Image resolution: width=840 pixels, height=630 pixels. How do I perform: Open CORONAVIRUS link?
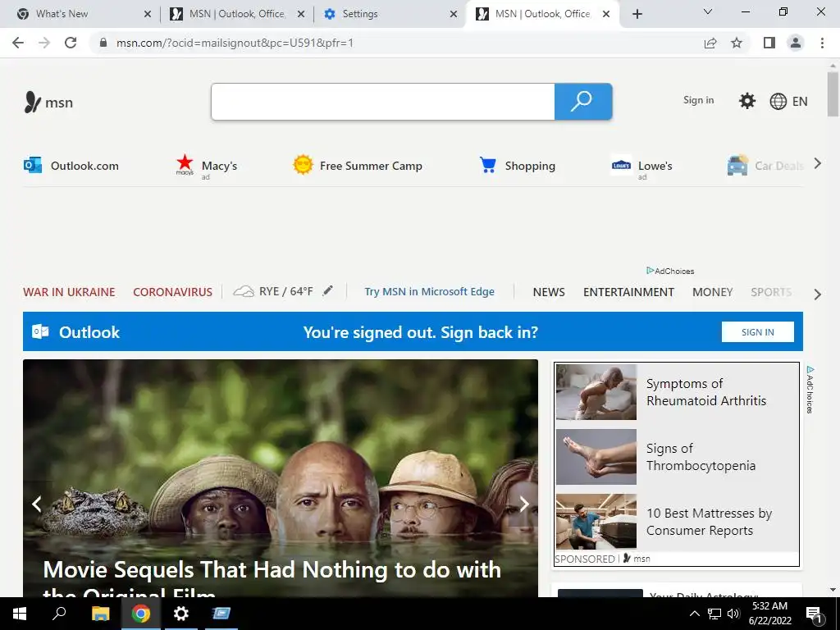172,292
